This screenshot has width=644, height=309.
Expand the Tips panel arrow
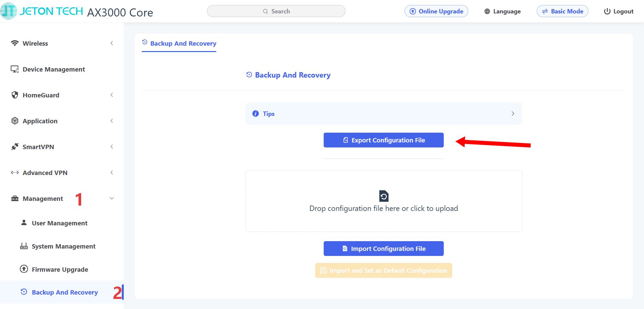pyautogui.click(x=513, y=114)
